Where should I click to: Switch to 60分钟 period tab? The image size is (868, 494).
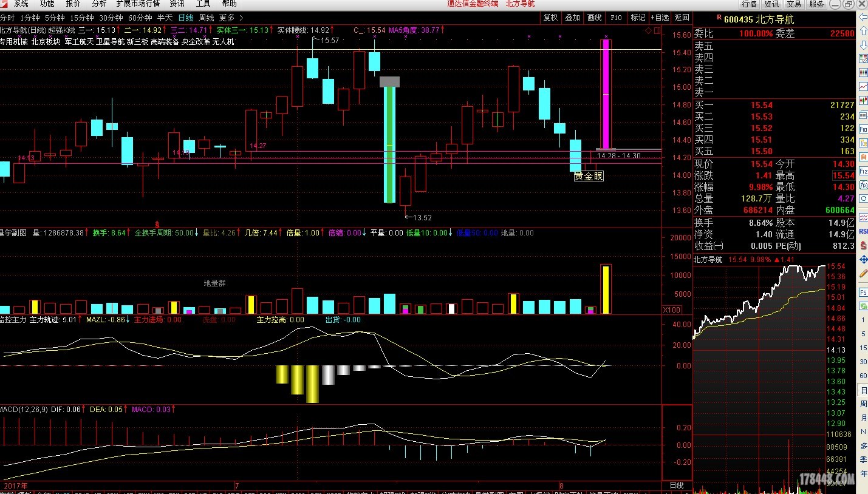[x=140, y=18]
